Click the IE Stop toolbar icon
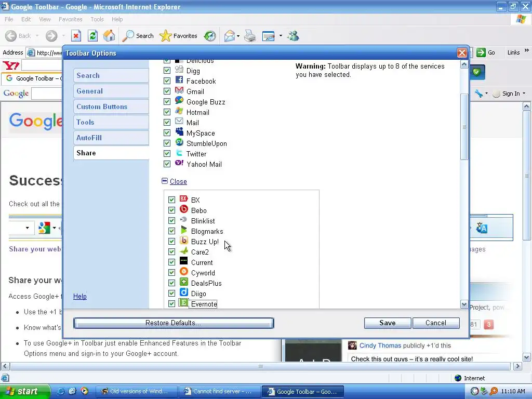Viewport: 532px width, 399px height. click(76, 36)
